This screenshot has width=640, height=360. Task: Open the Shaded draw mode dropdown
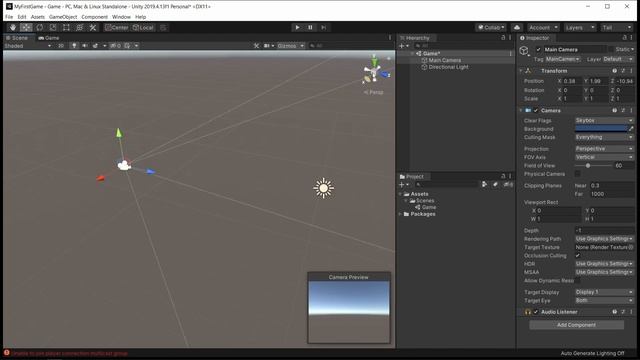point(28,46)
